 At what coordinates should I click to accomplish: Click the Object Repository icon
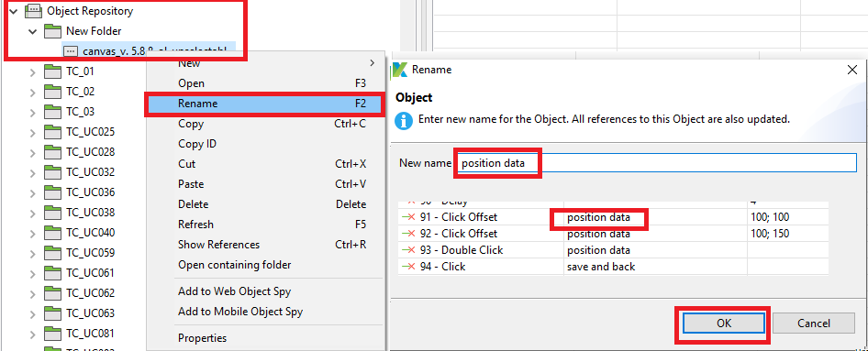point(34,10)
